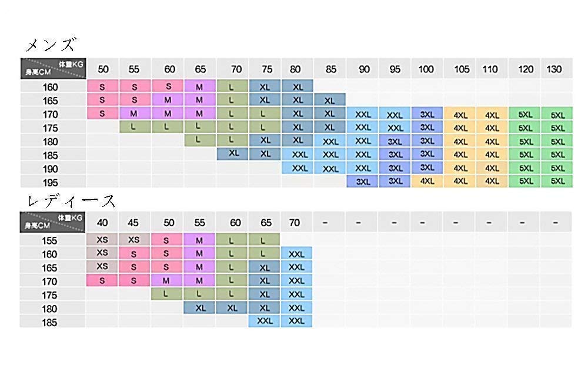The image size is (588, 382).
Task: Click the 195 cm row label
Action: click(x=51, y=182)
